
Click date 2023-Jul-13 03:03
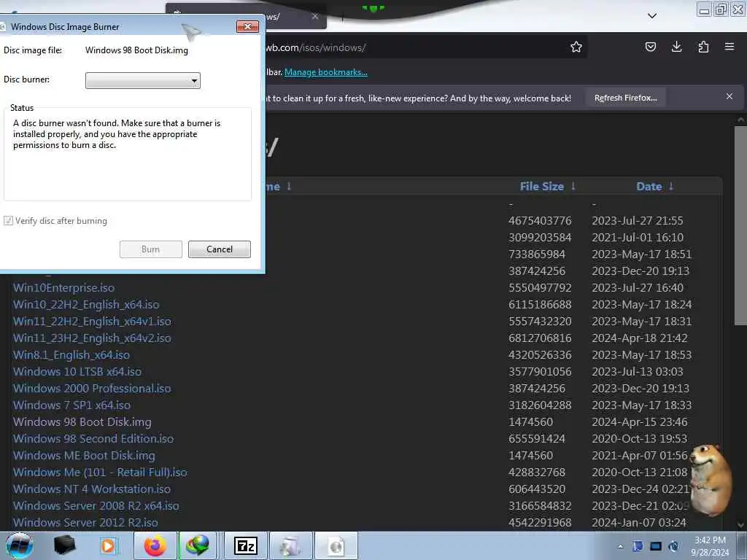(x=637, y=371)
